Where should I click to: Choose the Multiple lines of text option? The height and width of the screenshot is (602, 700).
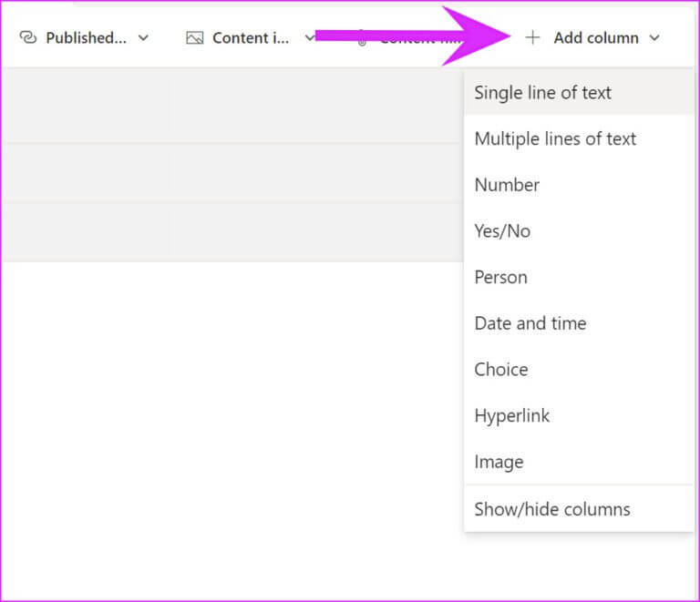pyautogui.click(x=579, y=138)
